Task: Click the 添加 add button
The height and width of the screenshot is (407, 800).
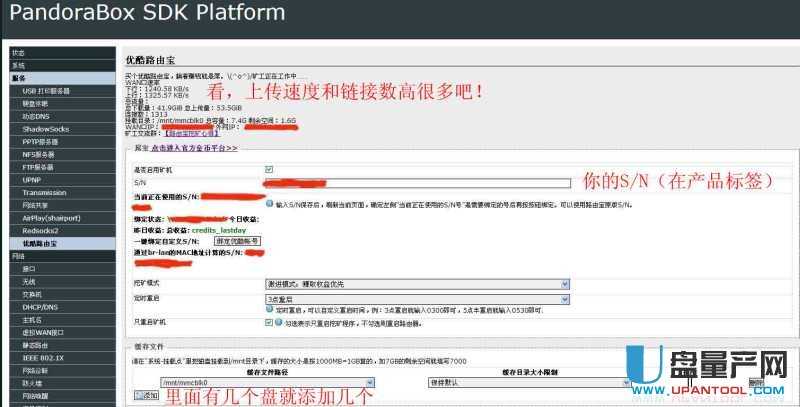Action: (146, 395)
